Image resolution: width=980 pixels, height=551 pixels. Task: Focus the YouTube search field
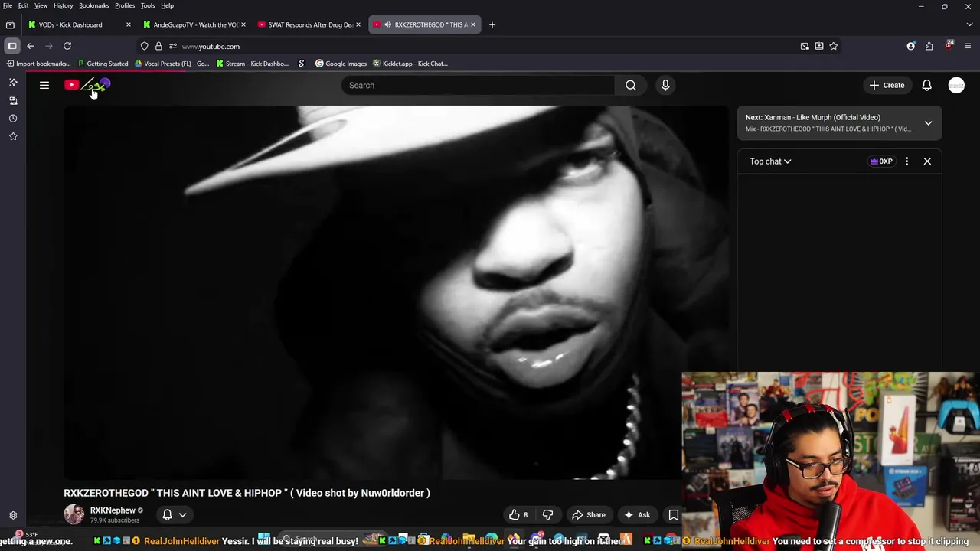(478, 85)
